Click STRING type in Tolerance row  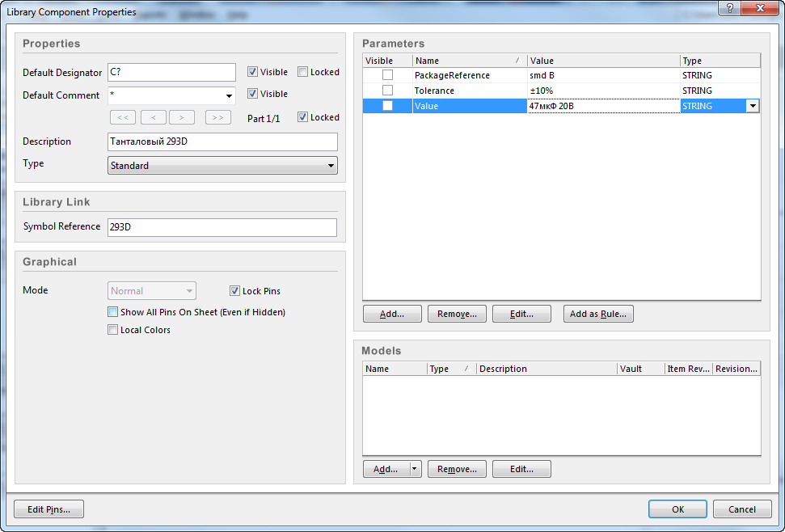point(720,91)
